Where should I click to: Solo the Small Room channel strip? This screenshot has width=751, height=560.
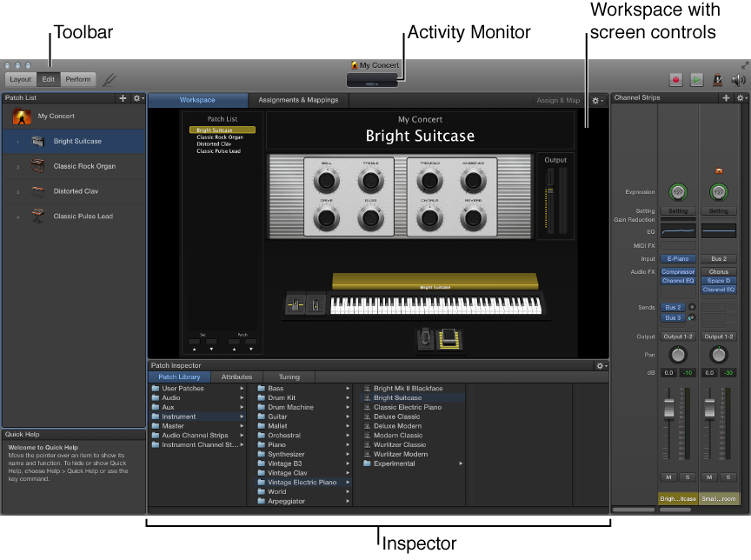[728, 477]
